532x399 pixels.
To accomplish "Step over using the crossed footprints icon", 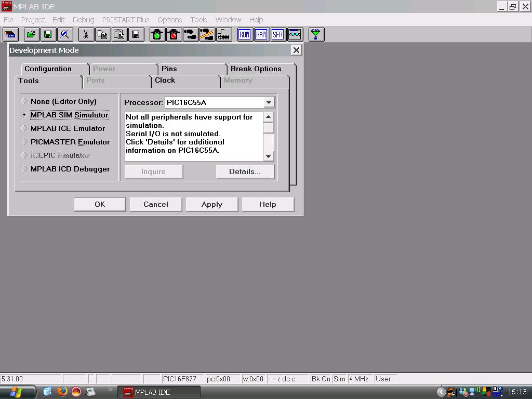I will pyautogui.click(x=207, y=35).
